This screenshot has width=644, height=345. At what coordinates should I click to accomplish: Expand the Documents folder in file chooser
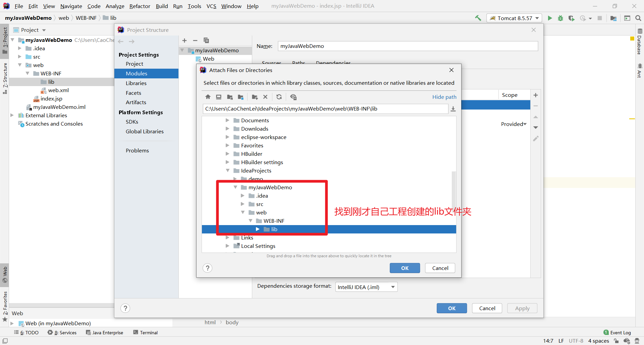tap(227, 120)
